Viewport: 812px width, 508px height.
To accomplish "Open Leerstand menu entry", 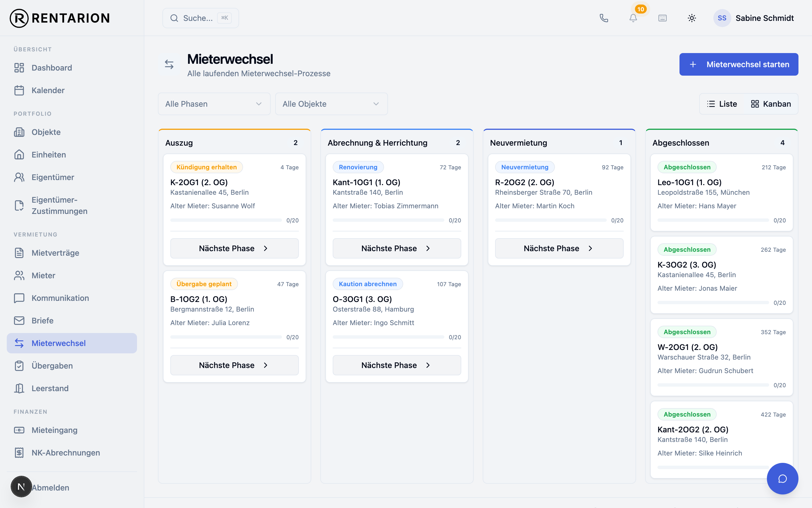I will coord(72,388).
